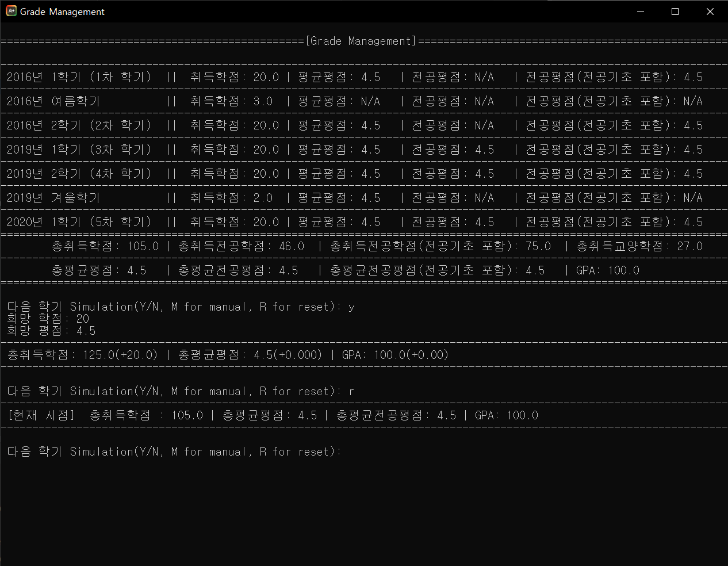Viewport: 728px width, 566px height.
Task: Click the "희망 학점: 20" line
Action: pos(48,319)
